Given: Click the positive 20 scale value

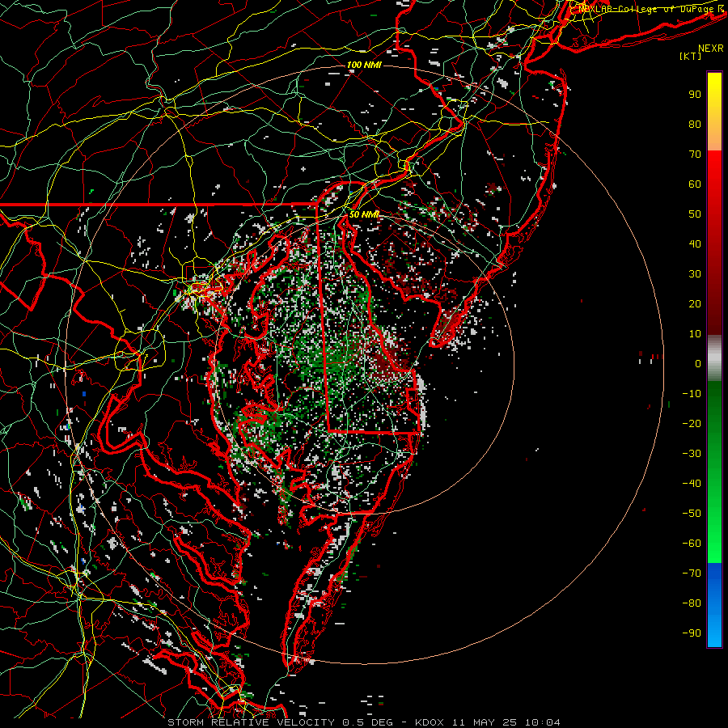Looking at the screenshot, I should tap(695, 304).
